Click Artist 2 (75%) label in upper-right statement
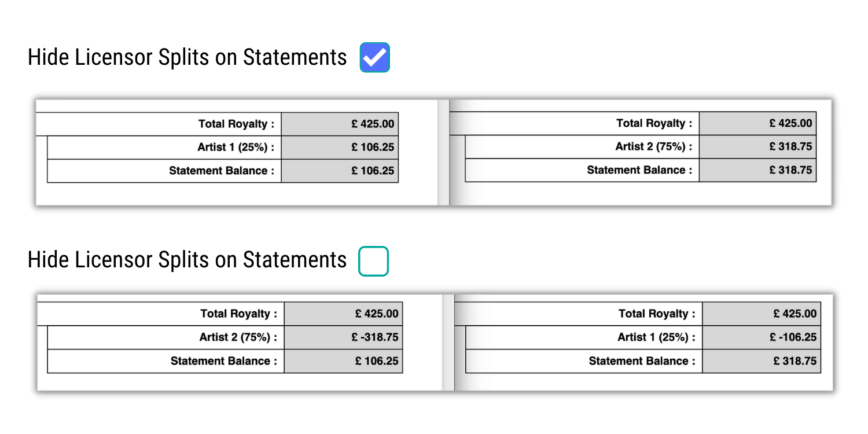The height and width of the screenshot is (434, 868). 654,147
